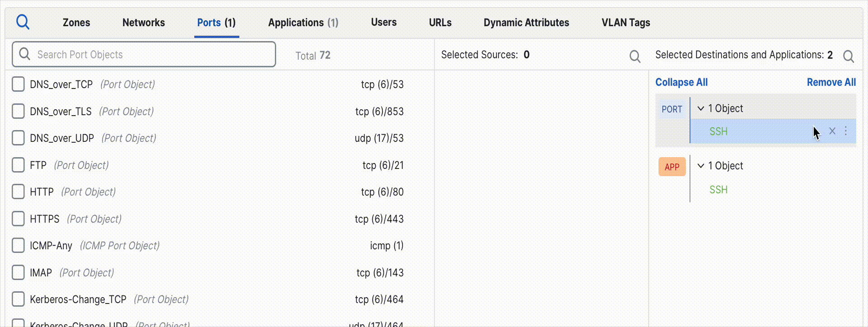The image size is (868, 327).
Task: Check the HTTPS port object checkbox
Action: pos(18,219)
